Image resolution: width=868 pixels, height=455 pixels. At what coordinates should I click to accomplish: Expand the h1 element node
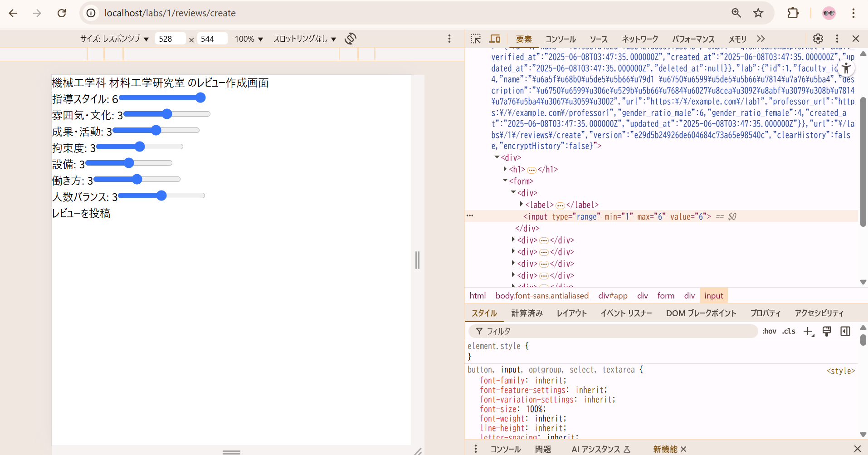point(505,169)
